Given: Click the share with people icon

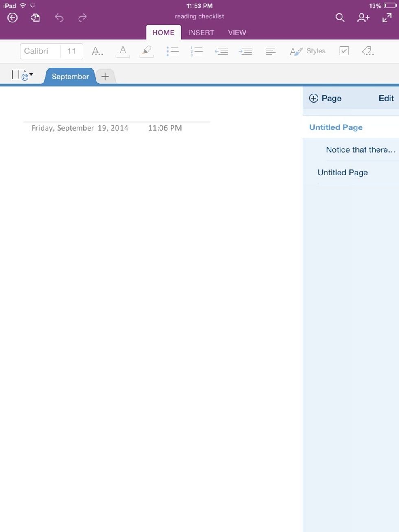Looking at the screenshot, I should [363, 18].
